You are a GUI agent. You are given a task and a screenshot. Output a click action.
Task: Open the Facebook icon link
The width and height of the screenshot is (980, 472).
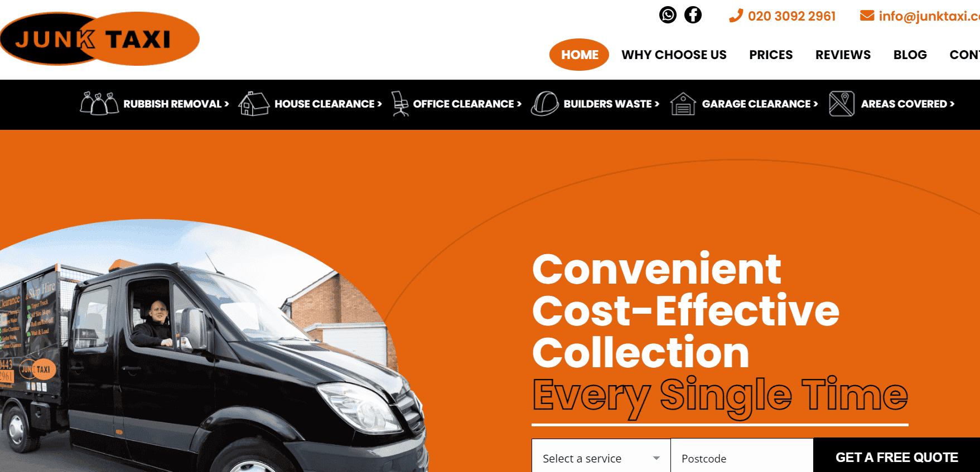point(693,14)
